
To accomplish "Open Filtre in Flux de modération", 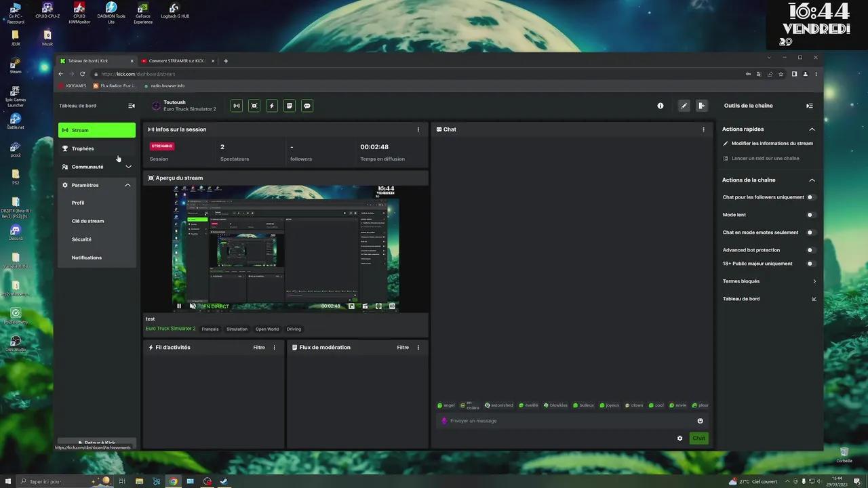I will (x=403, y=348).
